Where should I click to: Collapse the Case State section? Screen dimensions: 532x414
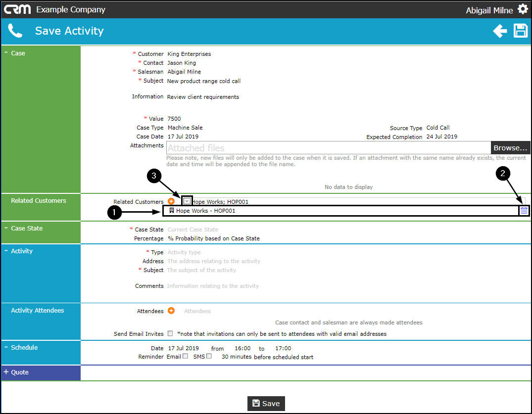[6, 228]
